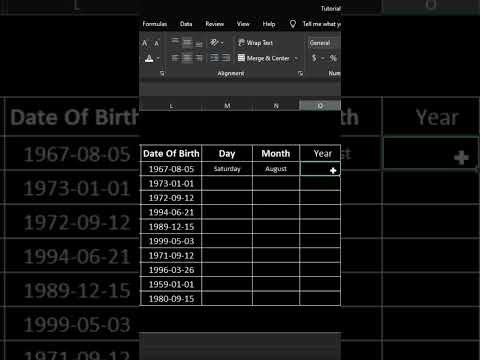Select the highlighted column O header
480x360 pixels.
pyautogui.click(x=320, y=106)
